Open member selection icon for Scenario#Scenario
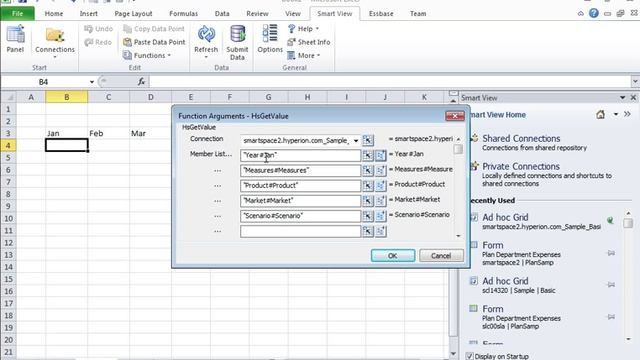 [x=380, y=216]
